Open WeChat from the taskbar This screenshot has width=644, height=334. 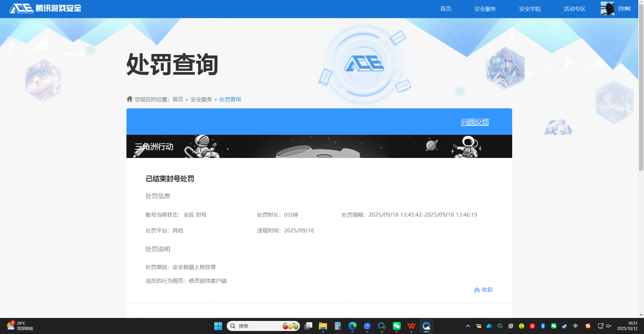[x=396, y=326]
